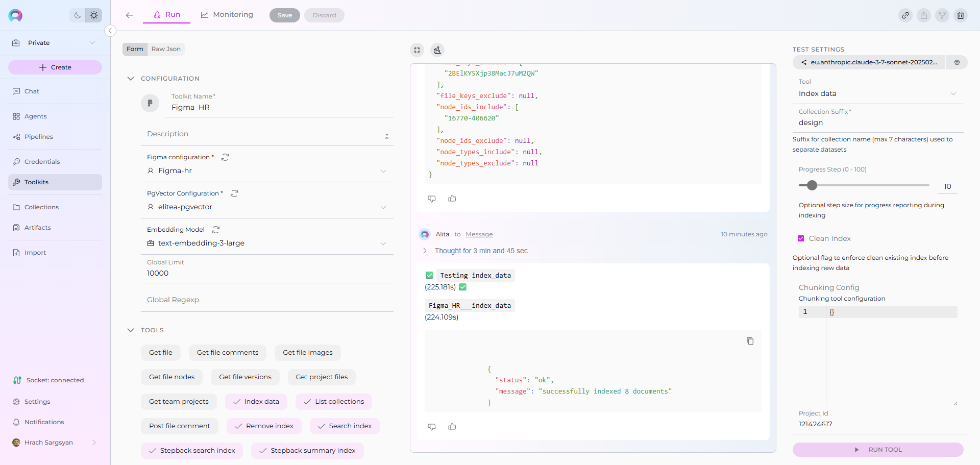Viewport: 980px width, 465px height.
Task: Expand the Description field
Action: pos(387,136)
